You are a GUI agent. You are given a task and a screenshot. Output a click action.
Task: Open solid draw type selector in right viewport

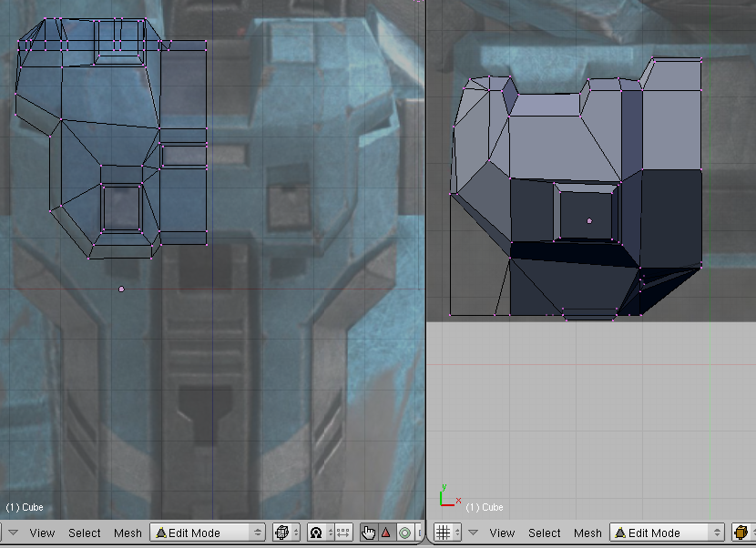tap(743, 533)
